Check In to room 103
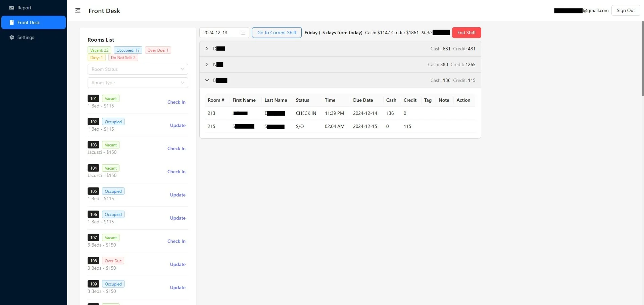644x305 pixels. click(177, 148)
